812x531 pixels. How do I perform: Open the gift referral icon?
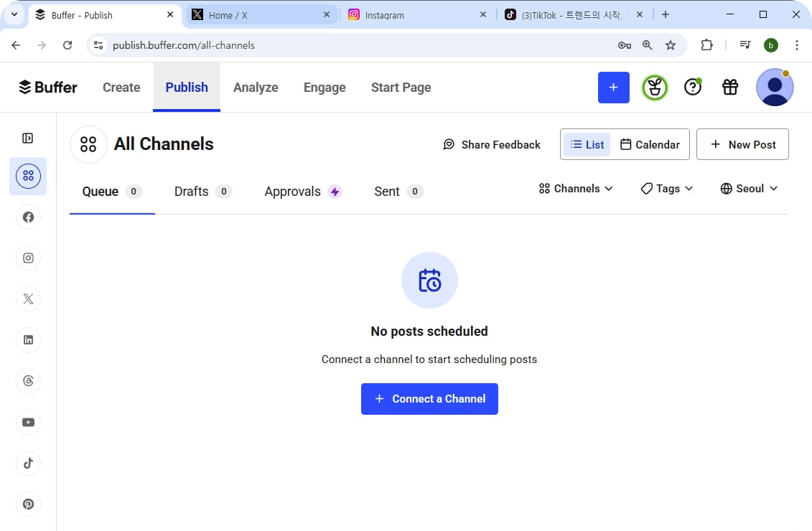click(x=730, y=87)
